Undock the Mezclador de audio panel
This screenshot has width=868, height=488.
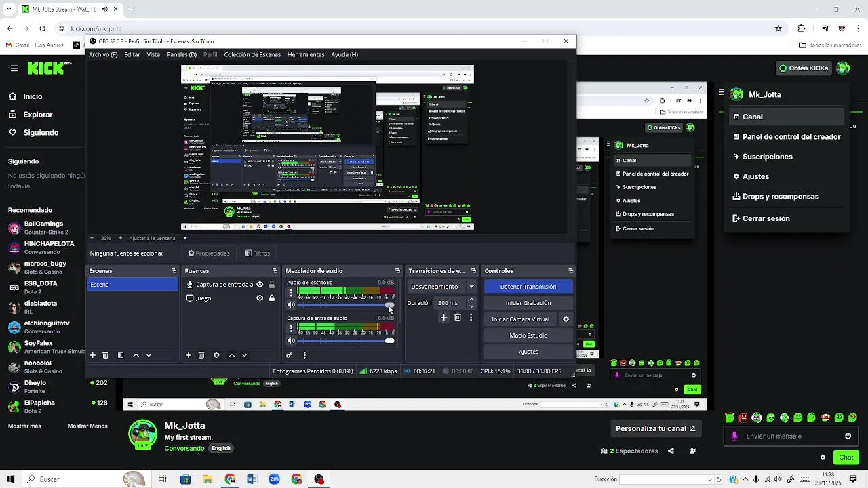point(397,271)
